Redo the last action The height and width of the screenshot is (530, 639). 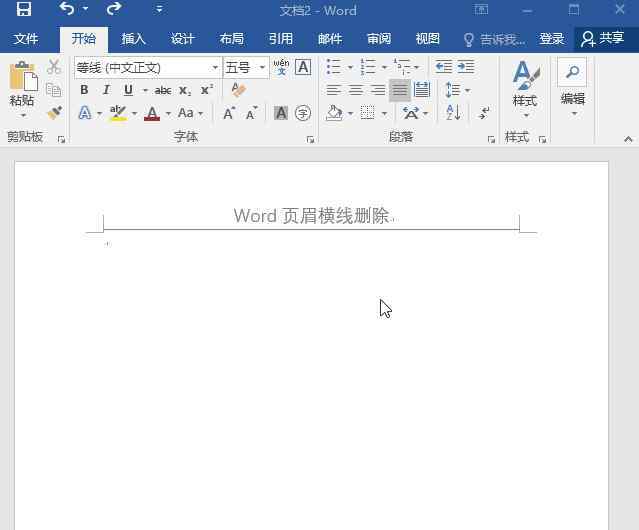click(114, 8)
